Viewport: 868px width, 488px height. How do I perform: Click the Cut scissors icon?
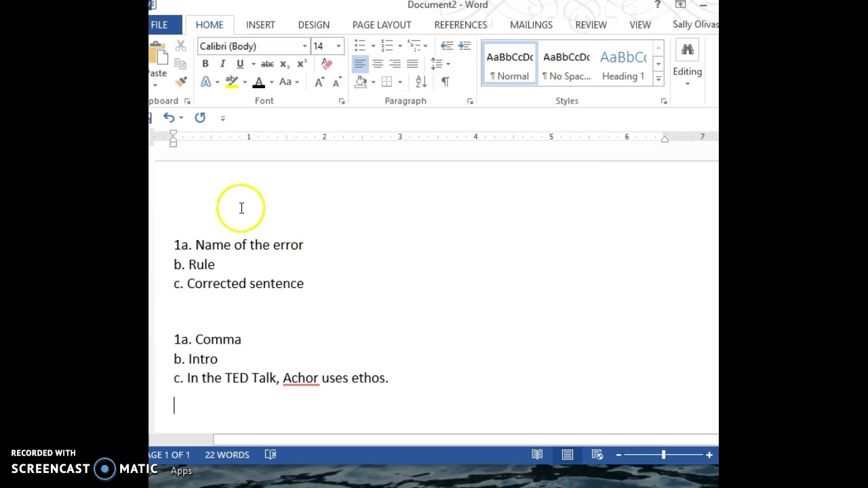tap(180, 46)
